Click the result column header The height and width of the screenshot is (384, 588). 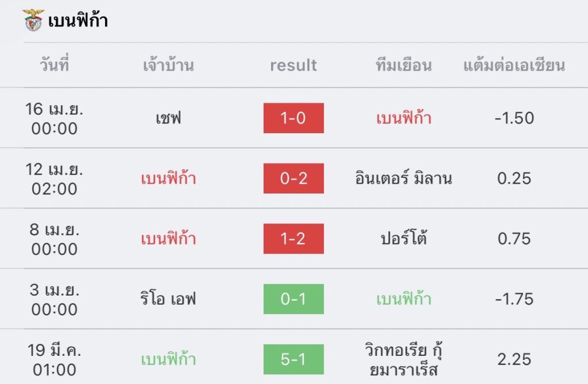pyautogui.click(x=293, y=65)
